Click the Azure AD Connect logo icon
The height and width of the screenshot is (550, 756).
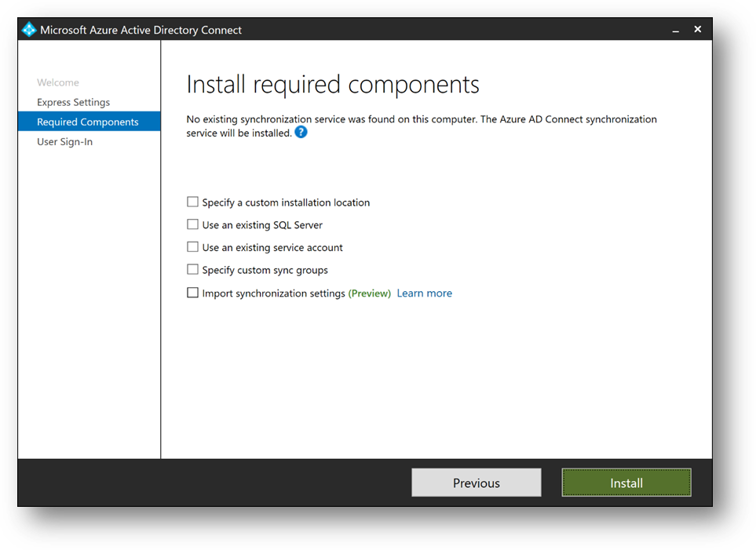(30, 30)
